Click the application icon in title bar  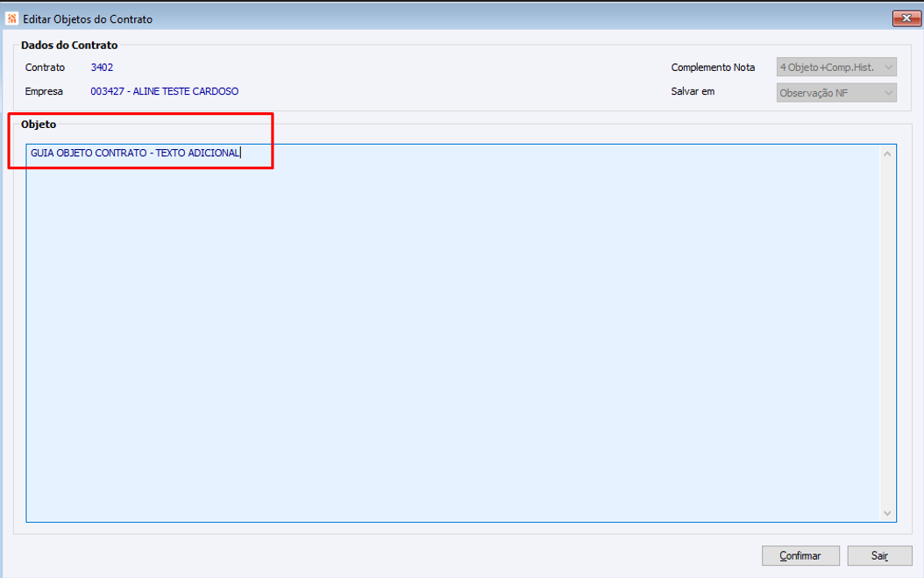[11, 19]
